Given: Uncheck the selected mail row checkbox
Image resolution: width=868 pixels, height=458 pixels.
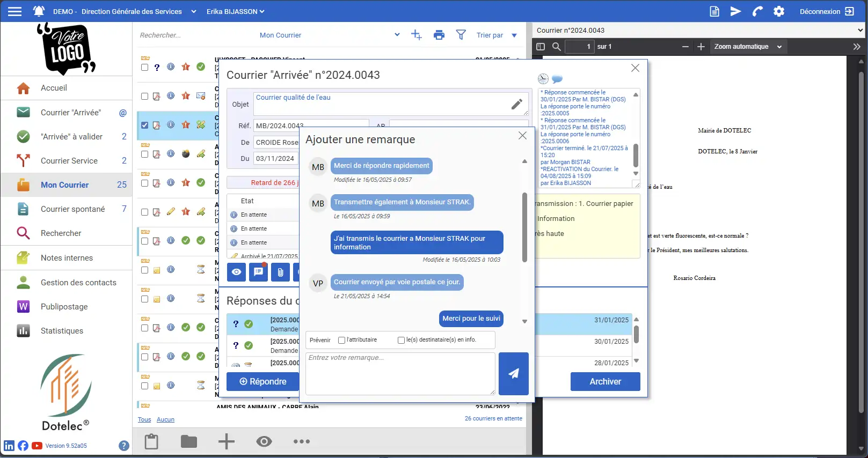Looking at the screenshot, I should (x=144, y=125).
